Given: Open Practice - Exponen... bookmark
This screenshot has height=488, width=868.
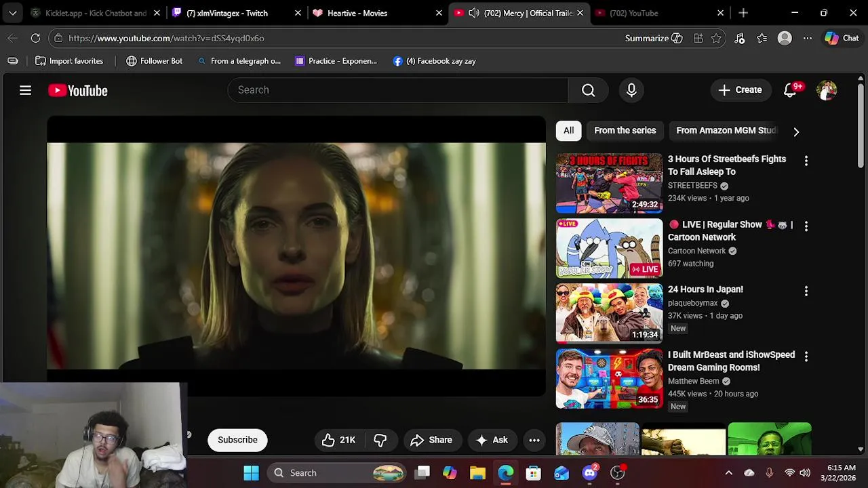Looking at the screenshot, I should pos(336,61).
